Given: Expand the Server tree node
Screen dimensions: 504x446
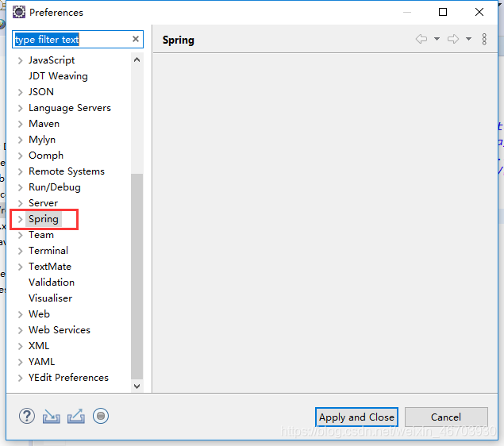Looking at the screenshot, I should [21, 203].
